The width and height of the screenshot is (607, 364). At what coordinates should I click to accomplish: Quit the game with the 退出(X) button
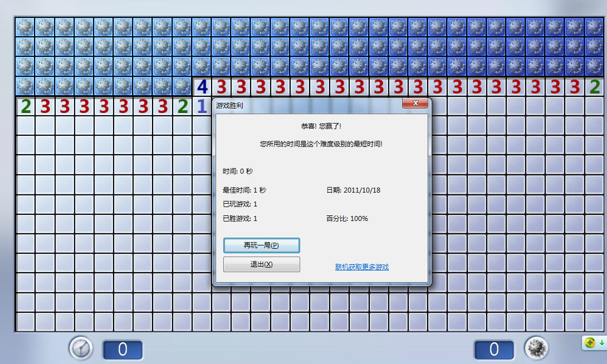coord(262,264)
